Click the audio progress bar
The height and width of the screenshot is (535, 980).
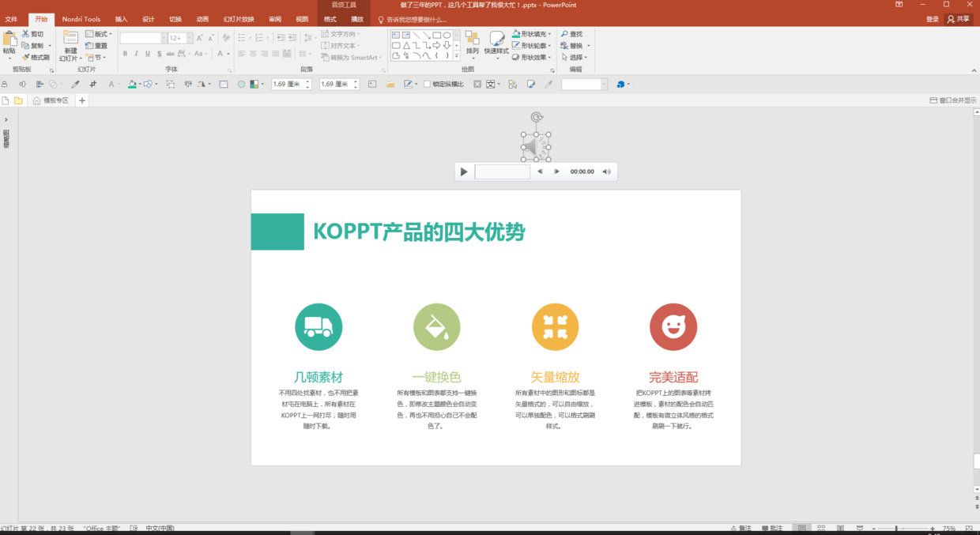click(x=503, y=171)
